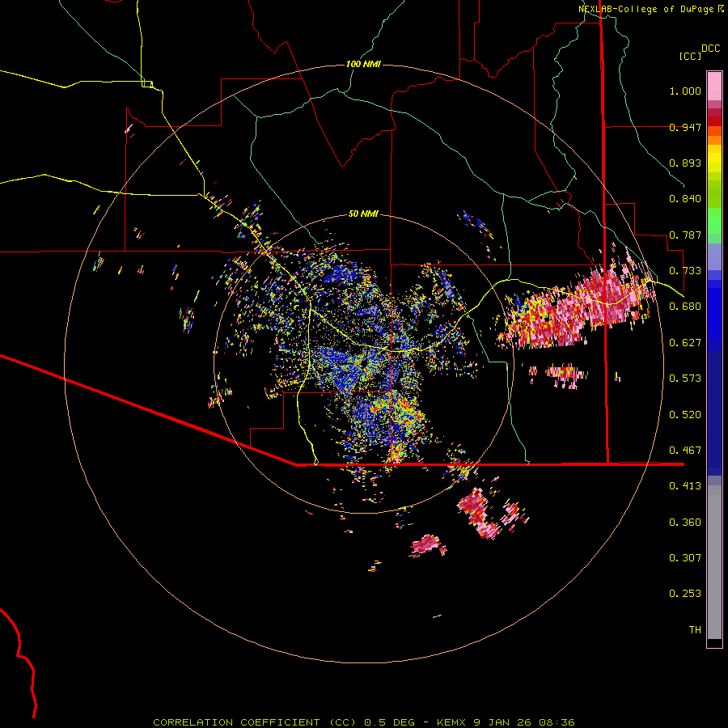
Task: Click the 0.733 scale value
Action: pyautogui.click(x=685, y=271)
